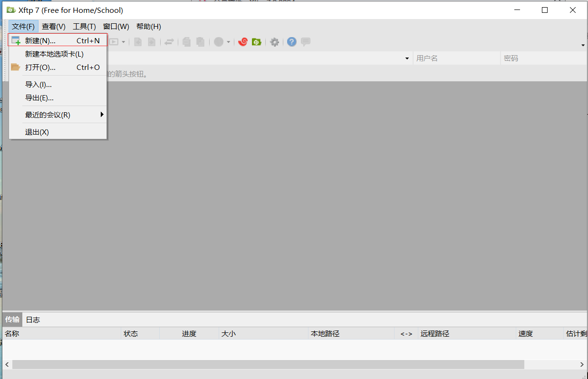Select 导入(I)... menu entry
This screenshot has height=379, width=588.
coord(58,85)
